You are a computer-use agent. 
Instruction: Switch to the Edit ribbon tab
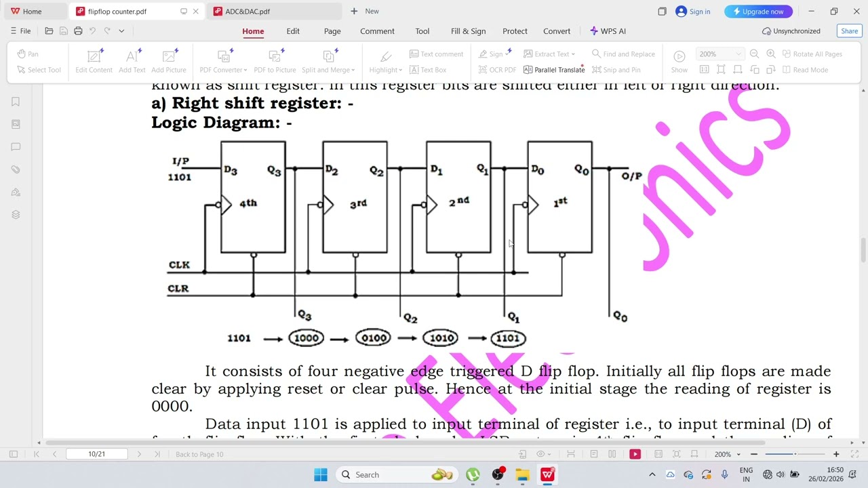(293, 31)
